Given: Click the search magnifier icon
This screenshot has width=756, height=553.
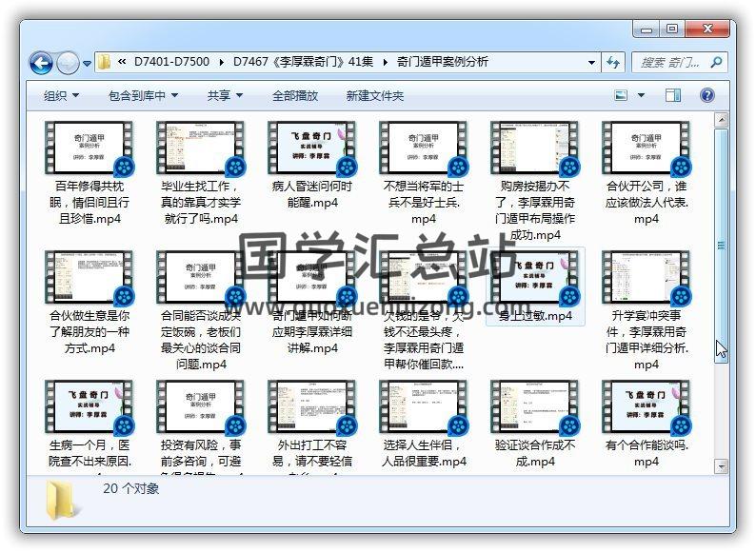Looking at the screenshot, I should click(x=716, y=62).
